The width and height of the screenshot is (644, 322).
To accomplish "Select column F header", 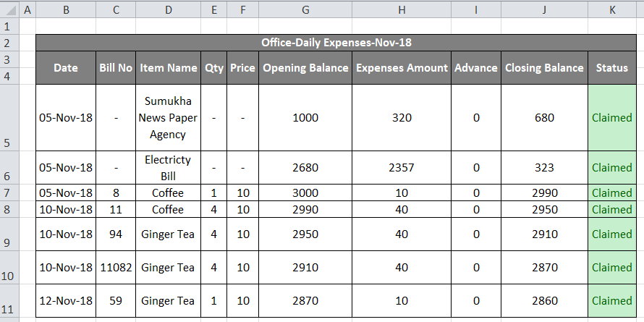I will [x=242, y=9].
